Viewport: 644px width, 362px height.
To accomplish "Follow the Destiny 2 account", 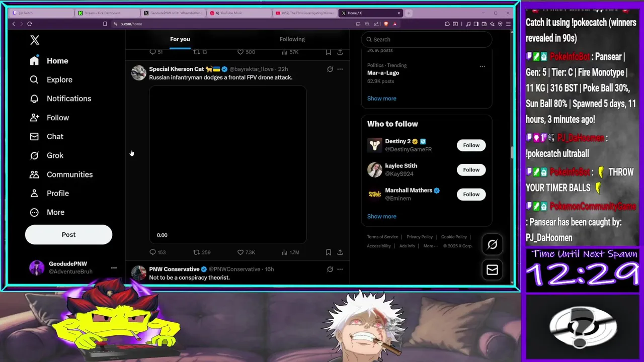I will (x=471, y=145).
